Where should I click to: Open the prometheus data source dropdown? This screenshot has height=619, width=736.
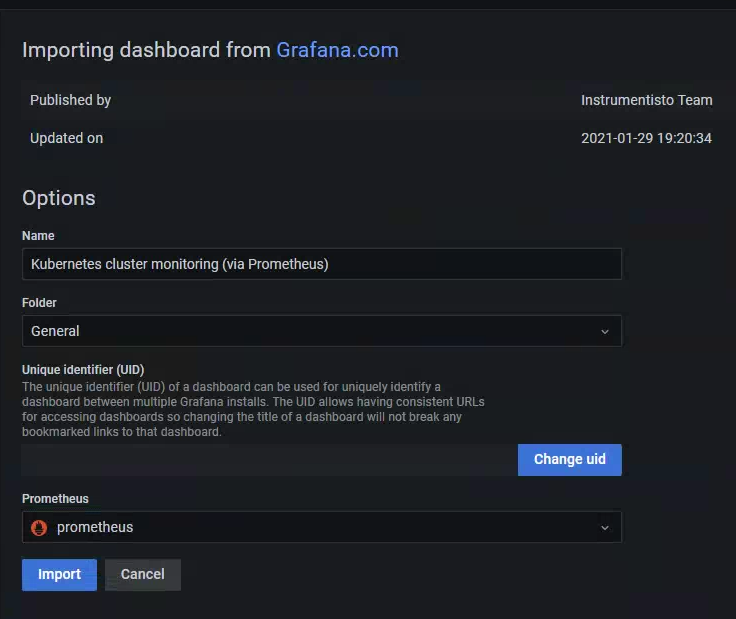320,527
